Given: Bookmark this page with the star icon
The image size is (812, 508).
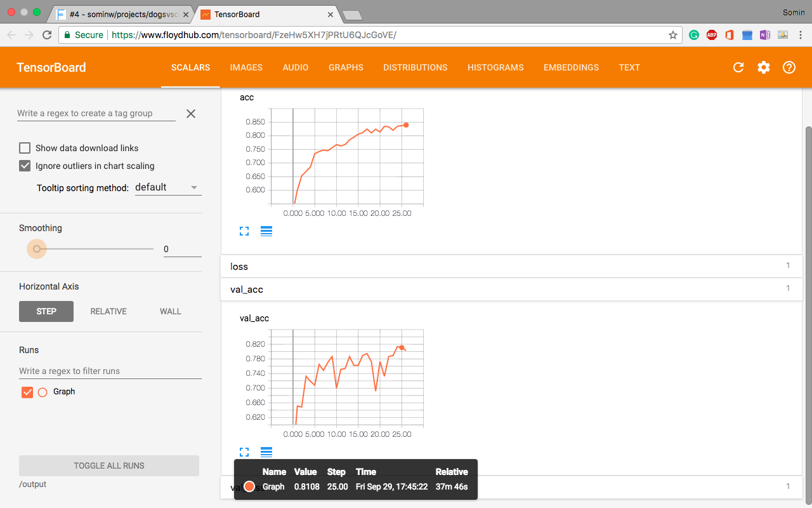Looking at the screenshot, I should [673, 35].
